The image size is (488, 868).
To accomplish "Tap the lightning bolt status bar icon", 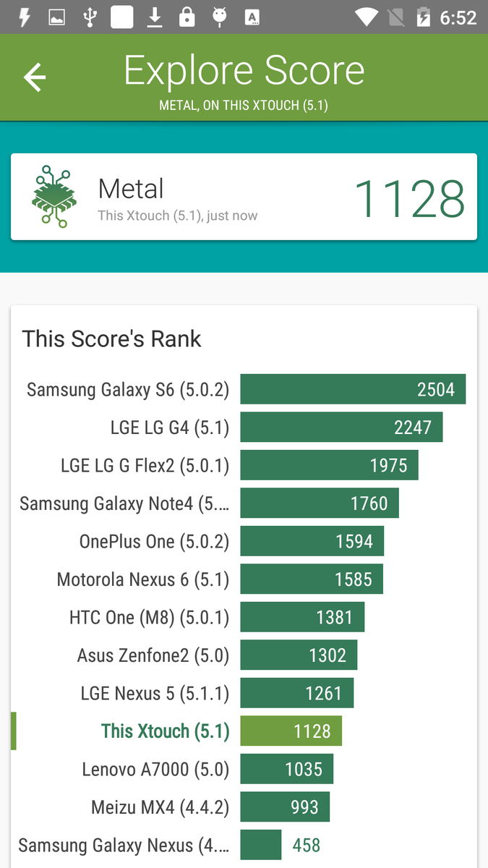I will [x=25, y=17].
